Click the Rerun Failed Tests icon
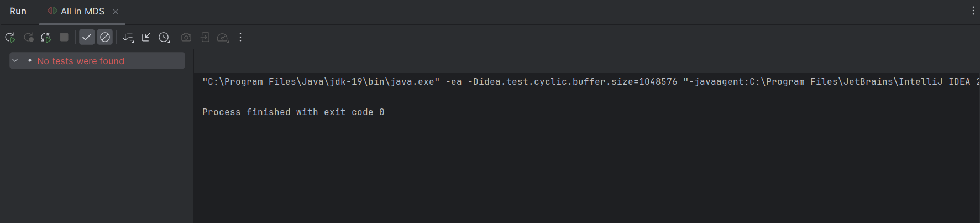 point(28,38)
